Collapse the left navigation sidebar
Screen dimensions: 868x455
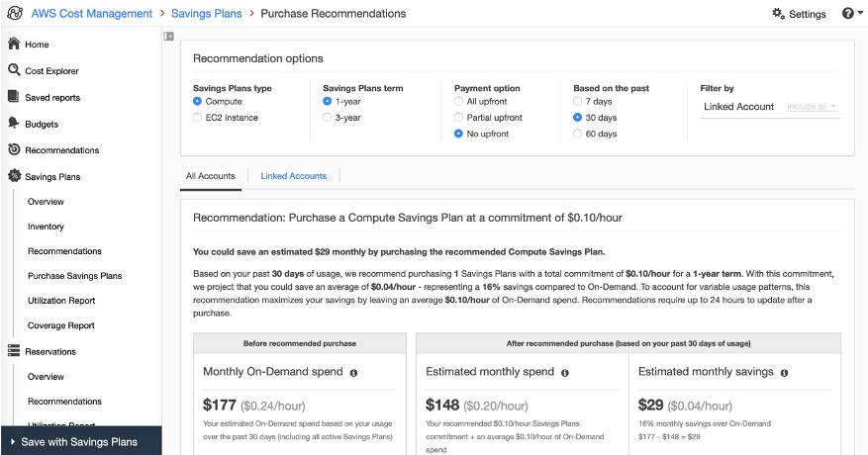click(x=169, y=37)
